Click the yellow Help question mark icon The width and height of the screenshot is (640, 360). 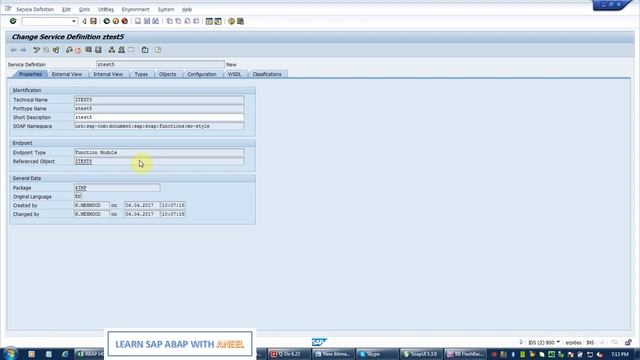pyautogui.click(x=231, y=21)
